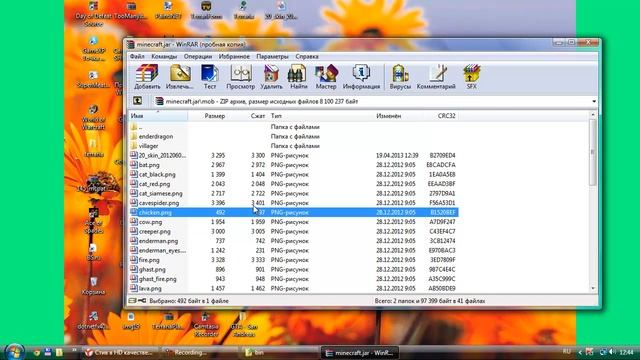Sort by the Тип column header
640x360 pixels.
pos(320,116)
